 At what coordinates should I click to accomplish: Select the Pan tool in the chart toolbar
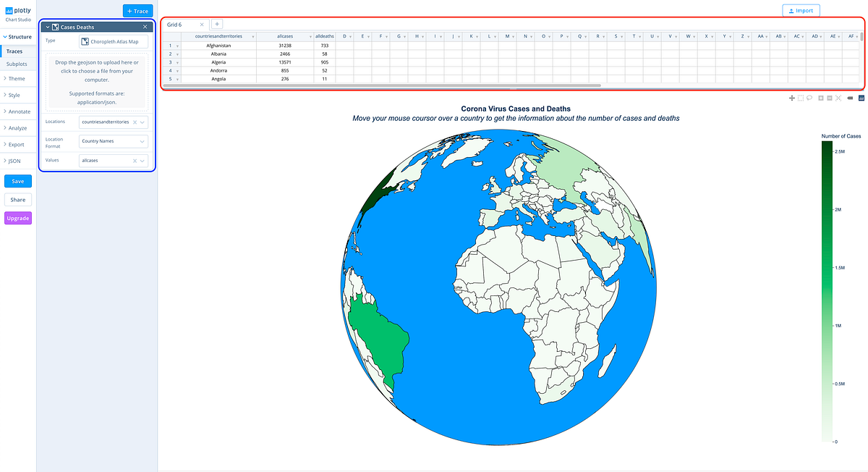[x=791, y=98]
